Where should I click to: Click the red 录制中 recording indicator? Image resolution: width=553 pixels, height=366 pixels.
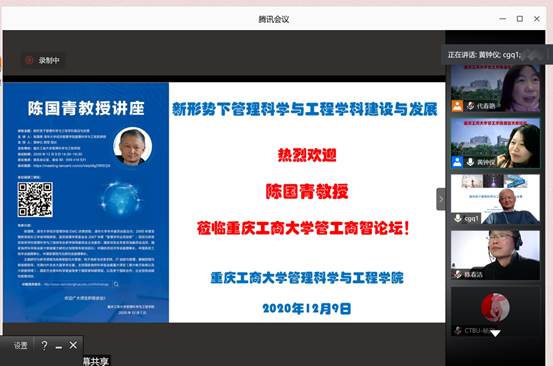[x=42, y=60]
